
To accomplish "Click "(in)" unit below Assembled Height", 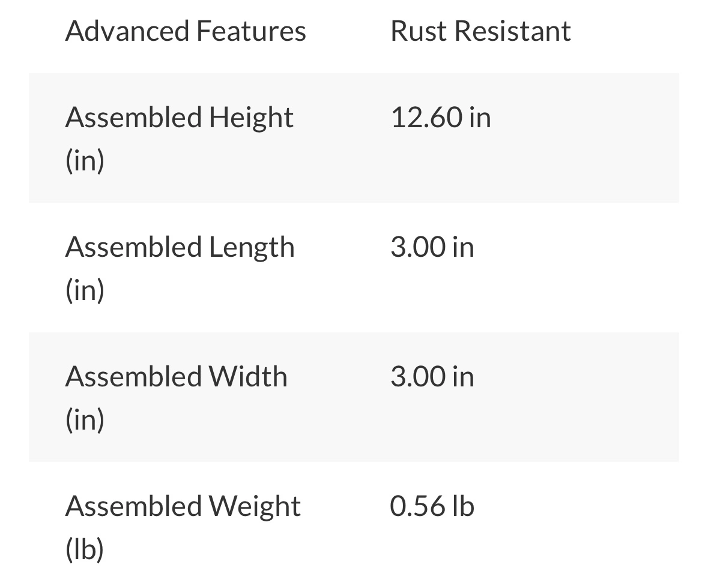I will [85, 161].
